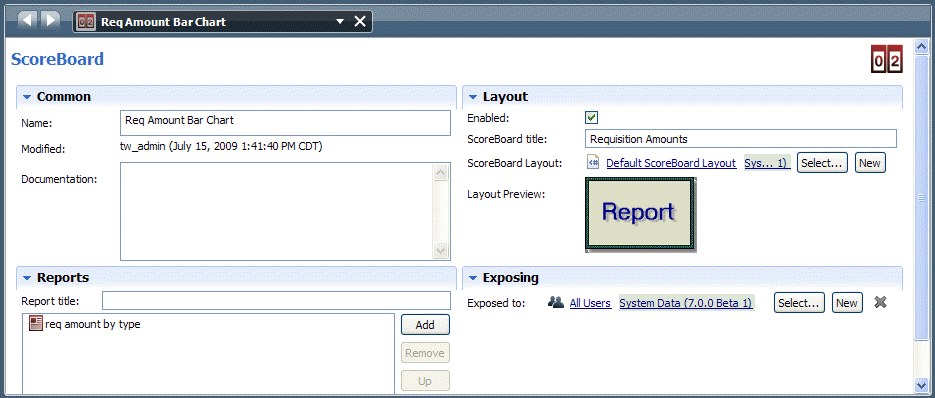Click Select... next to ScoreBoard Layout
Viewport: 935px width, 398px height.
tap(822, 163)
